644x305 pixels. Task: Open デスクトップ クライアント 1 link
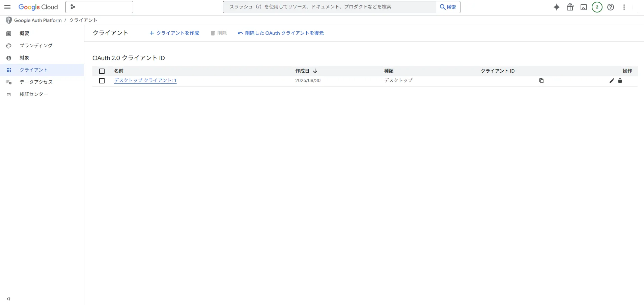tap(145, 80)
